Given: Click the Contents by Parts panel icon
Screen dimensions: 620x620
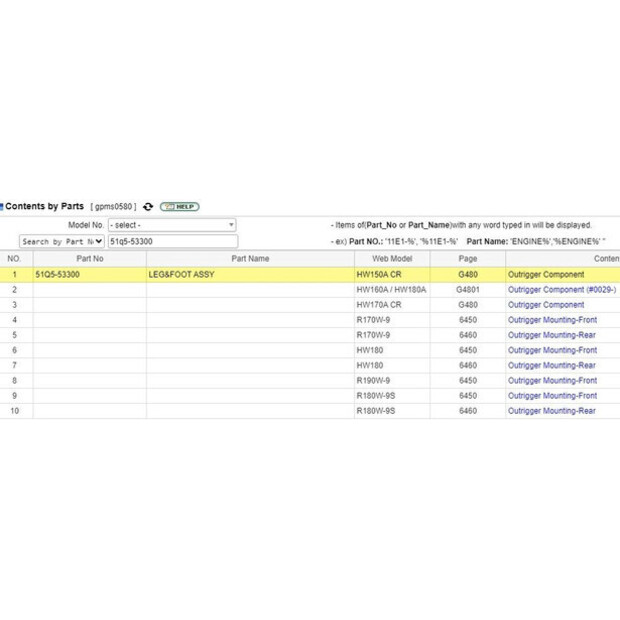Looking at the screenshot, I should click(2, 206).
